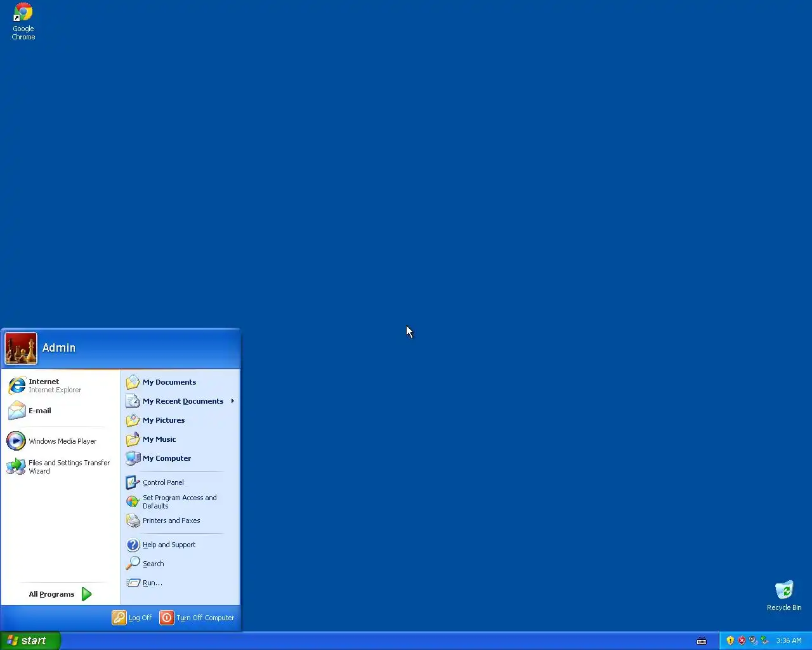Open Set Program Access and Defaults
Viewport: 812px width, 650px height.
(181, 501)
